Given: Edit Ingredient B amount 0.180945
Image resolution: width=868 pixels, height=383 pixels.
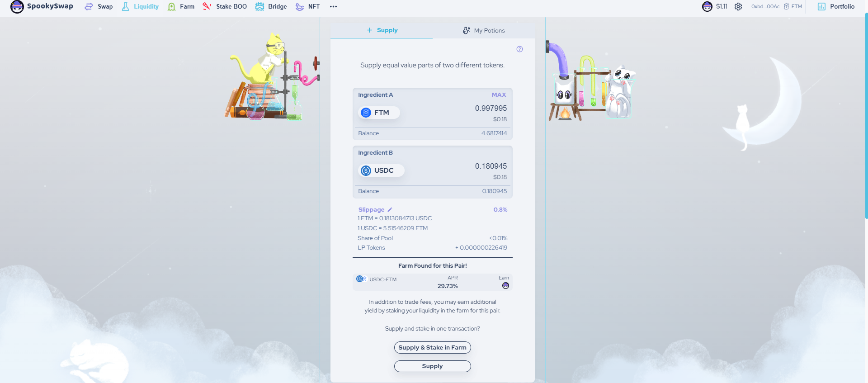Looking at the screenshot, I should tap(491, 166).
